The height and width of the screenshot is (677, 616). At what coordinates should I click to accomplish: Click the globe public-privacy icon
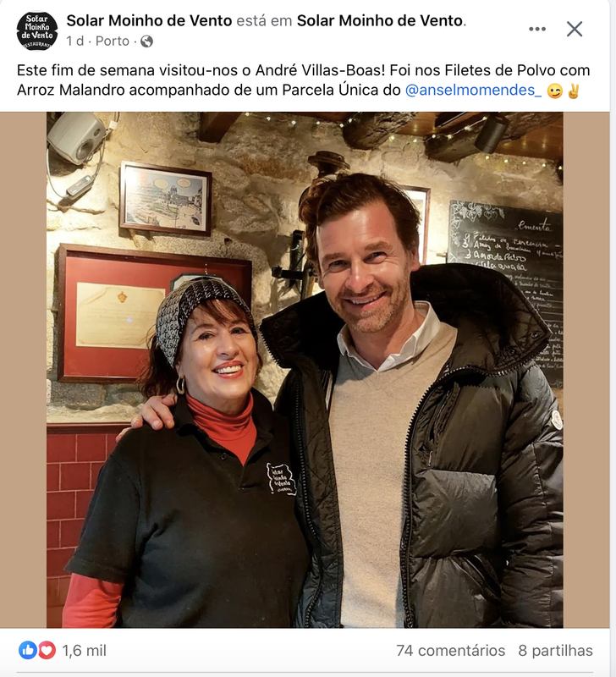pyautogui.click(x=146, y=41)
